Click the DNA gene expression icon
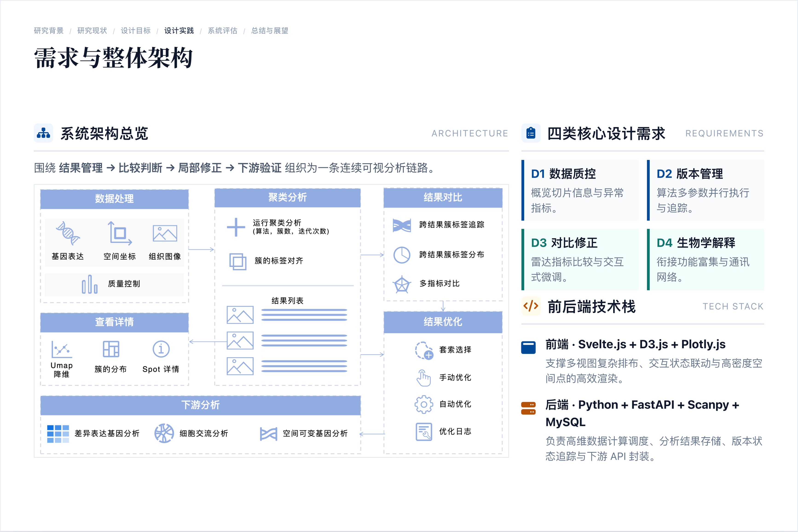 pyautogui.click(x=68, y=233)
